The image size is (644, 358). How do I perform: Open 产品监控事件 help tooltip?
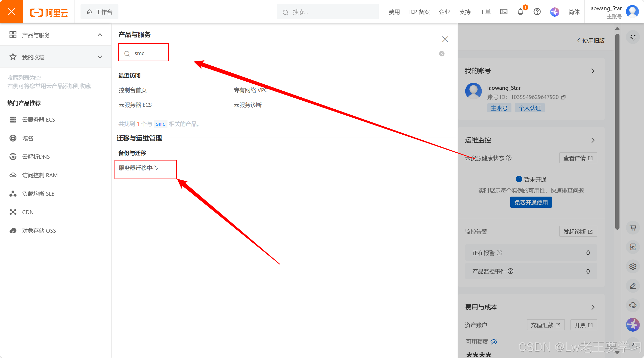[511, 271]
